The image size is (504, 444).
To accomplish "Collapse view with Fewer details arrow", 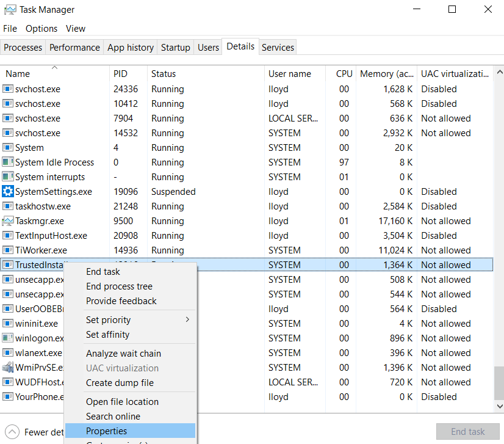I will [12, 432].
